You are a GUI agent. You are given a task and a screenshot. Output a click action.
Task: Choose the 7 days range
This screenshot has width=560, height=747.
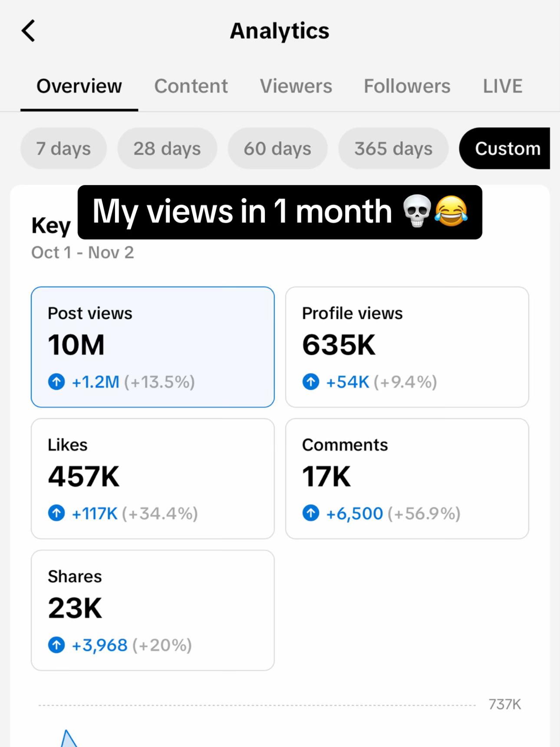coord(63,148)
